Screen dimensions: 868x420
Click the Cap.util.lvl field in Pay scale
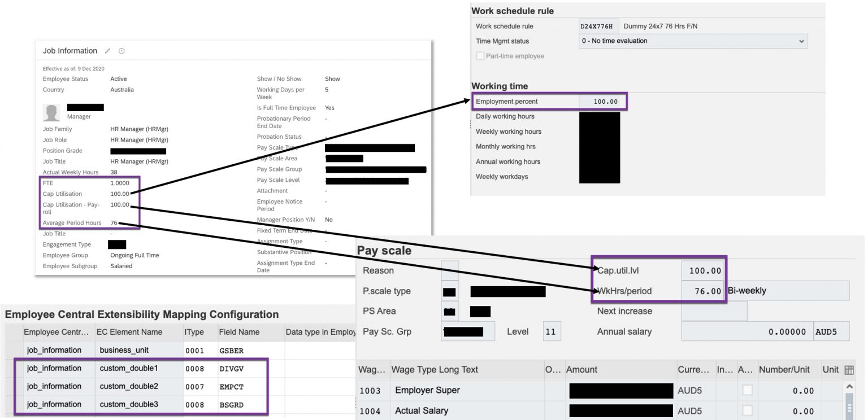click(x=704, y=270)
